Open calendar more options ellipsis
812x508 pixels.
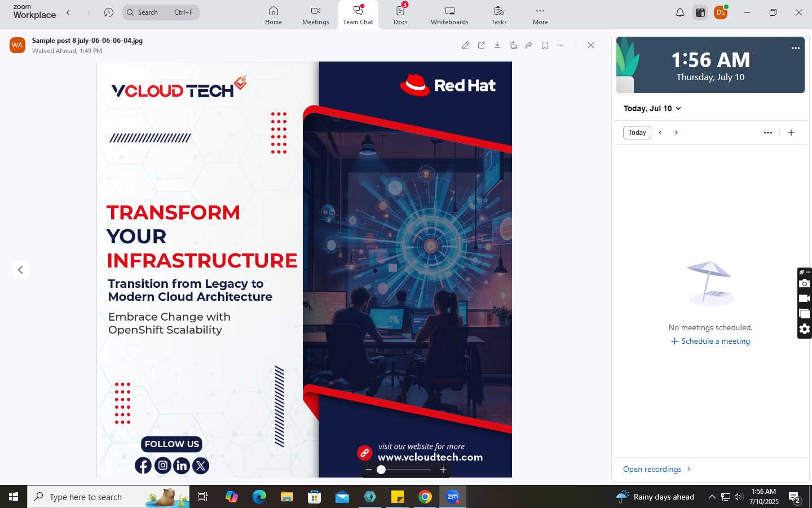click(x=768, y=133)
